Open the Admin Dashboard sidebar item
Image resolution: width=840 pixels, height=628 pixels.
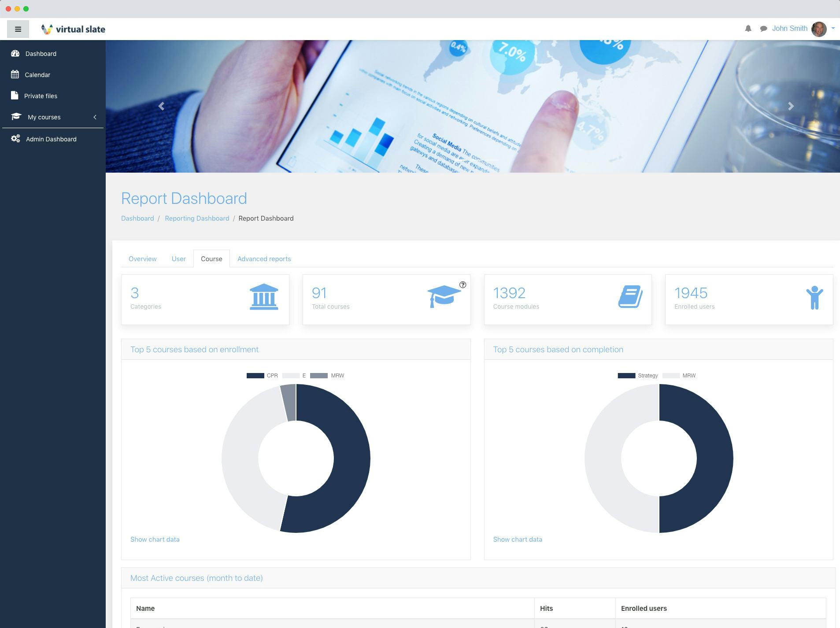tap(51, 139)
